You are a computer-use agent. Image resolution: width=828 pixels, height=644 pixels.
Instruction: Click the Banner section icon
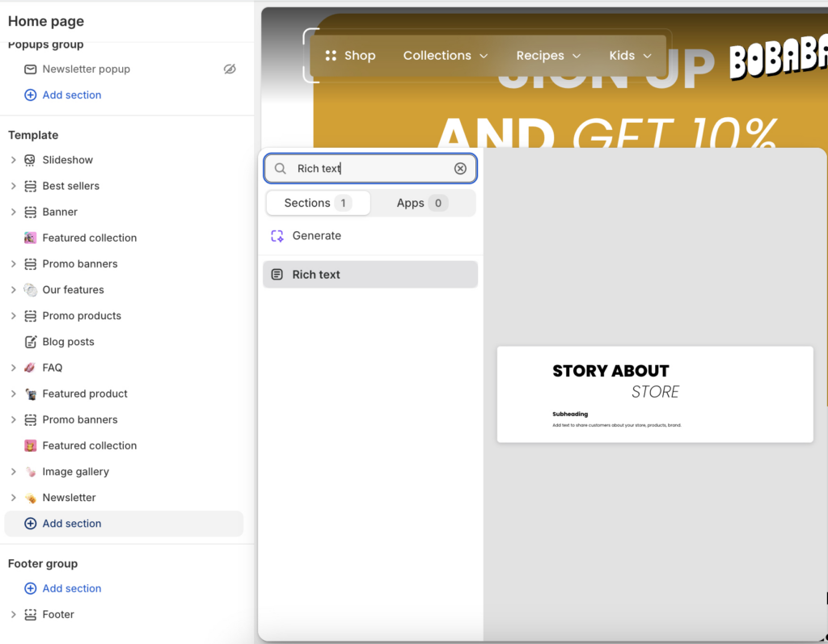tap(31, 212)
